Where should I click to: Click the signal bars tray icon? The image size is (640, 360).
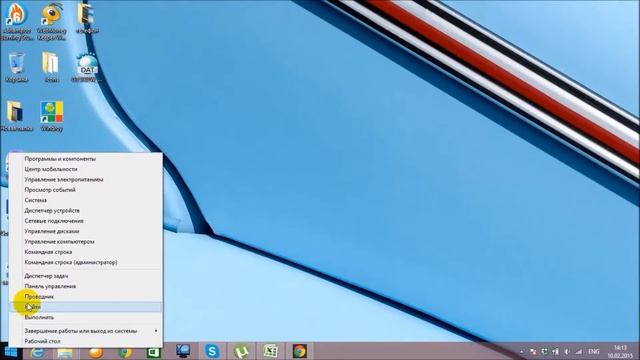point(579,352)
